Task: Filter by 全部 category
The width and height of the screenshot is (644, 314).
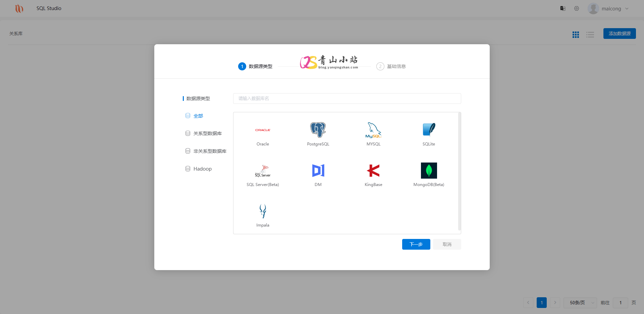Action: pos(198,116)
